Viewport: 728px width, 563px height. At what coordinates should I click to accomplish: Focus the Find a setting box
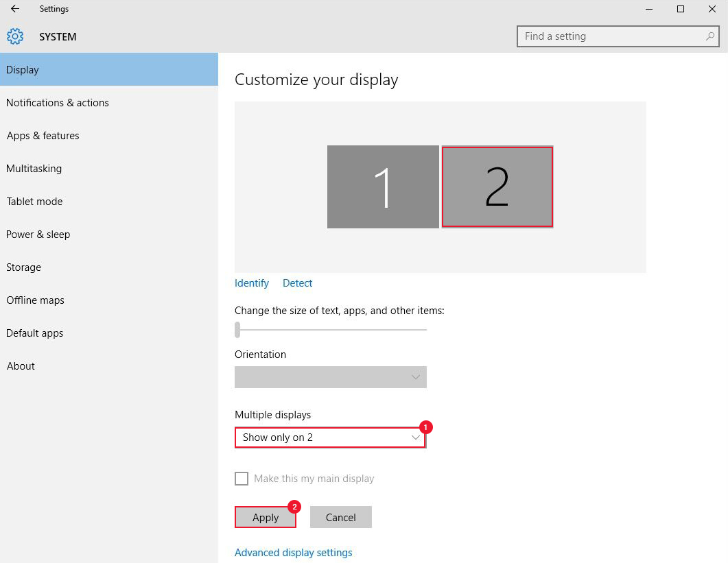(618, 36)
